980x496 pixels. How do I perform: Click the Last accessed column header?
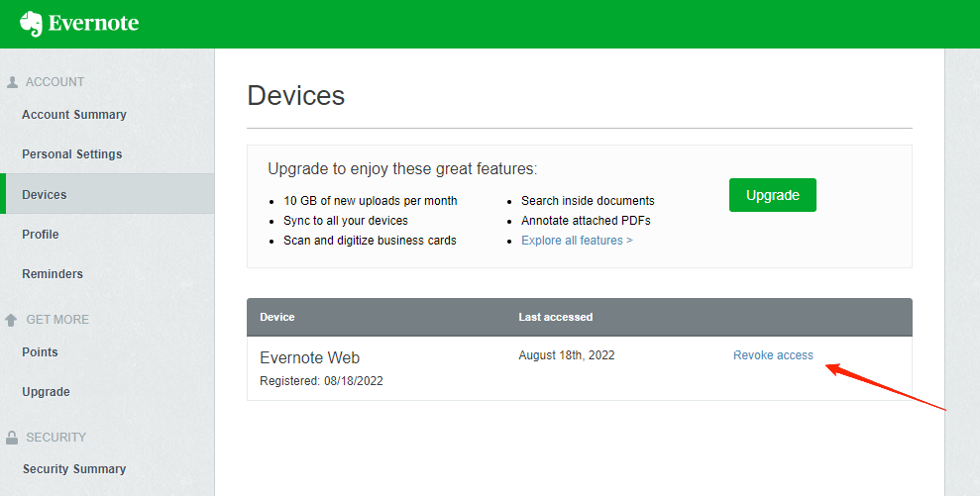(x=556, y=318)
